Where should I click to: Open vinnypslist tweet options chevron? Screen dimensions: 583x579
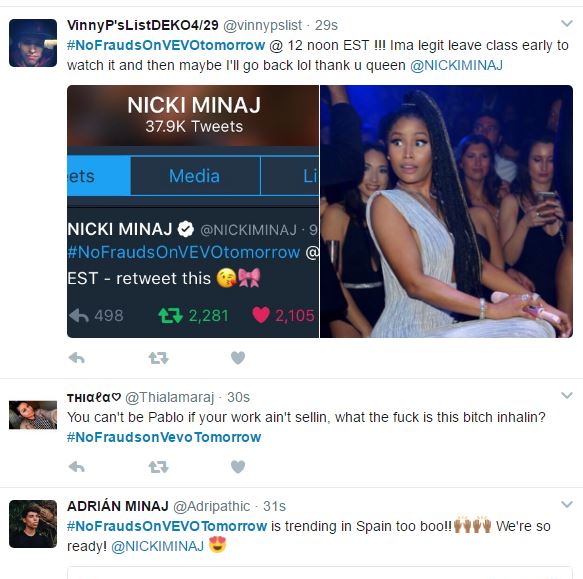tap(567, 23)
